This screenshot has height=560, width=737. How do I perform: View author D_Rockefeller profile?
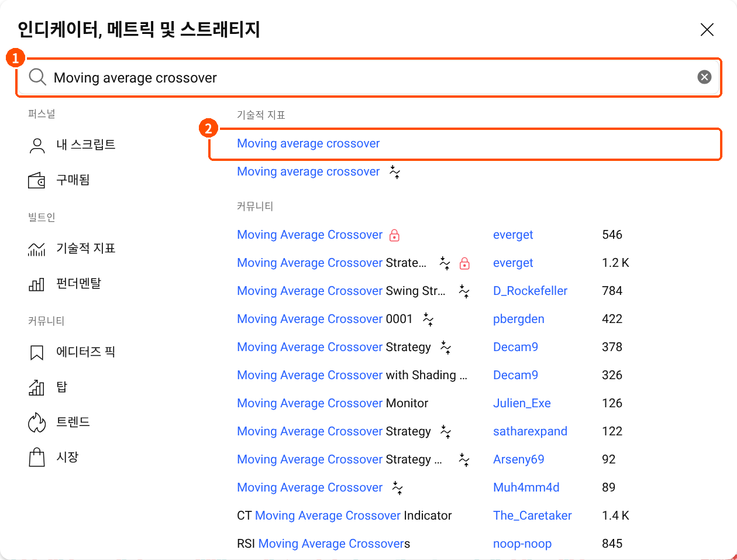[530, 291]
